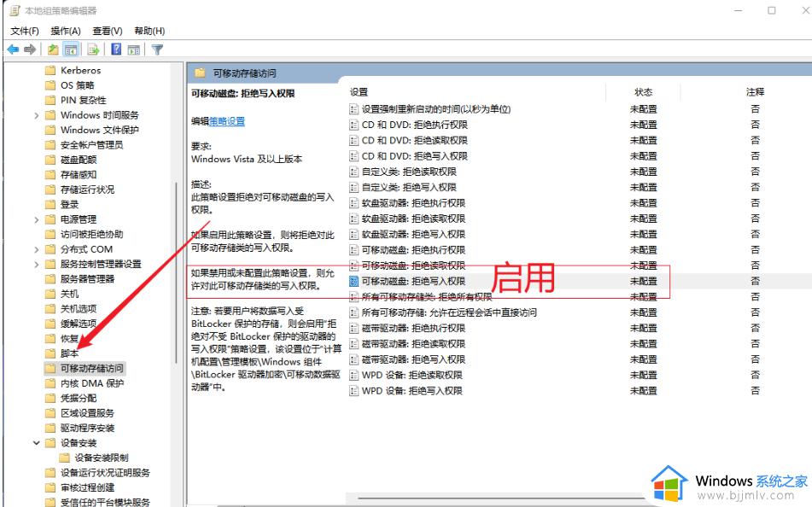Click the 策略设置 link

[227, 121]
